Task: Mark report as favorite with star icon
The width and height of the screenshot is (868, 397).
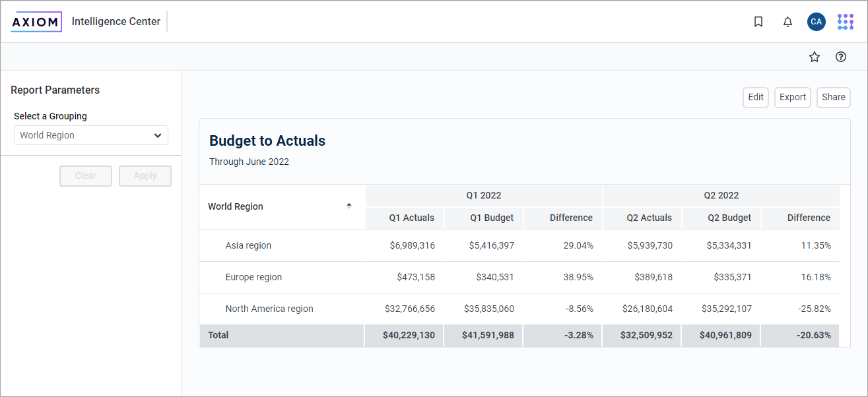Action: pos(815,57)
